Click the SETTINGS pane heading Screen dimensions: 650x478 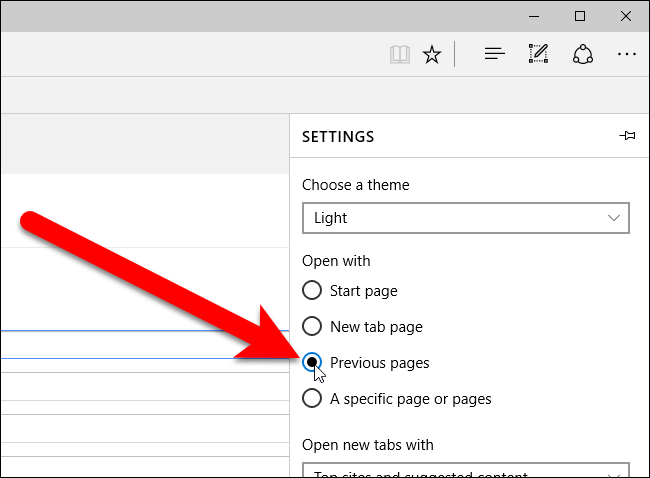pyautogui.click(x=338, y=136)
